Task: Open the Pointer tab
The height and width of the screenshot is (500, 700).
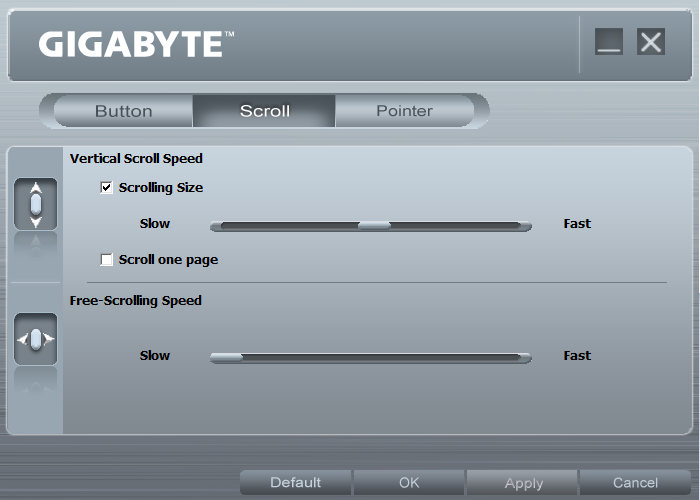Action: pos(404,111)
